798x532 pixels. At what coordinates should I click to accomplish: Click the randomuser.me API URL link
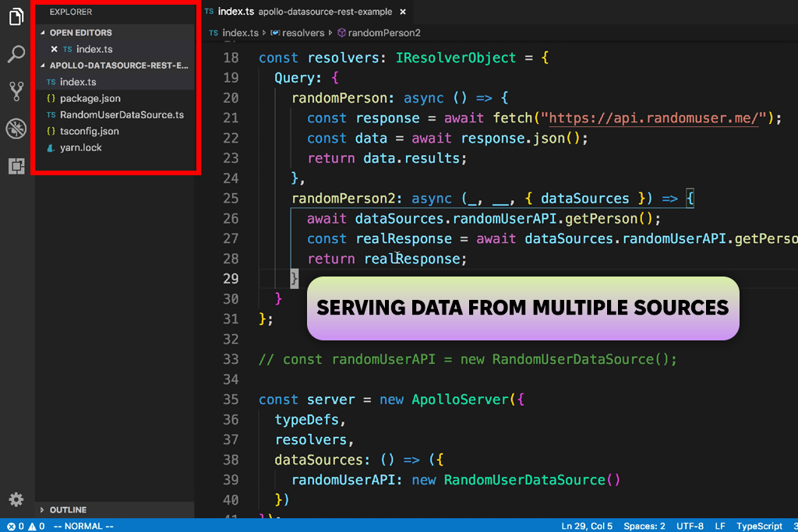[653, 118]
